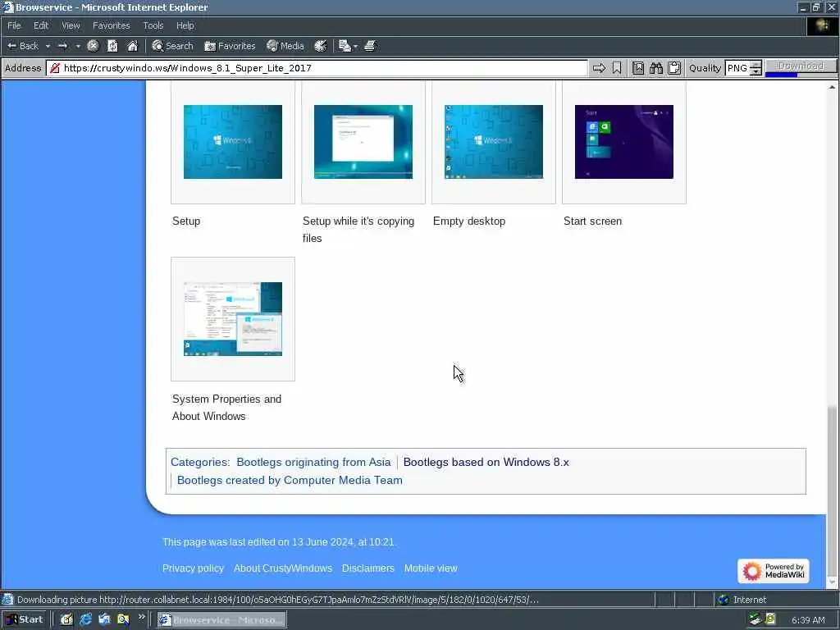Open the System Properties thumbnail

(232, 319)
